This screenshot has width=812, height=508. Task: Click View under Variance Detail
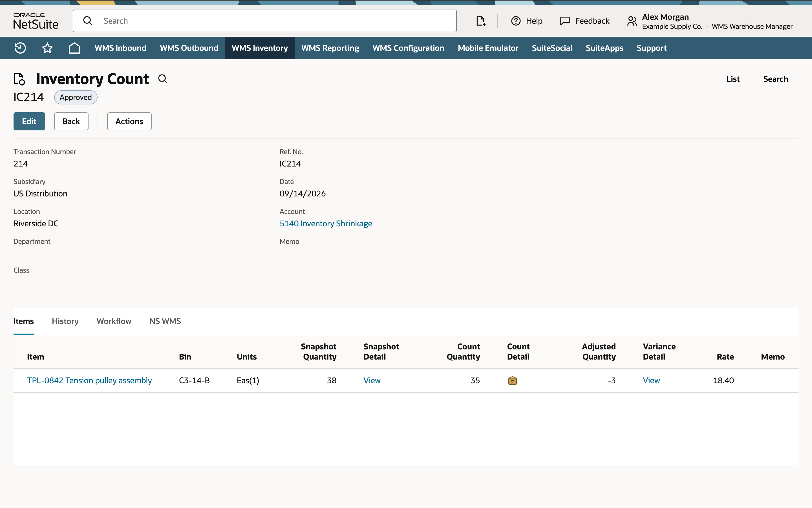pos(651,380)
